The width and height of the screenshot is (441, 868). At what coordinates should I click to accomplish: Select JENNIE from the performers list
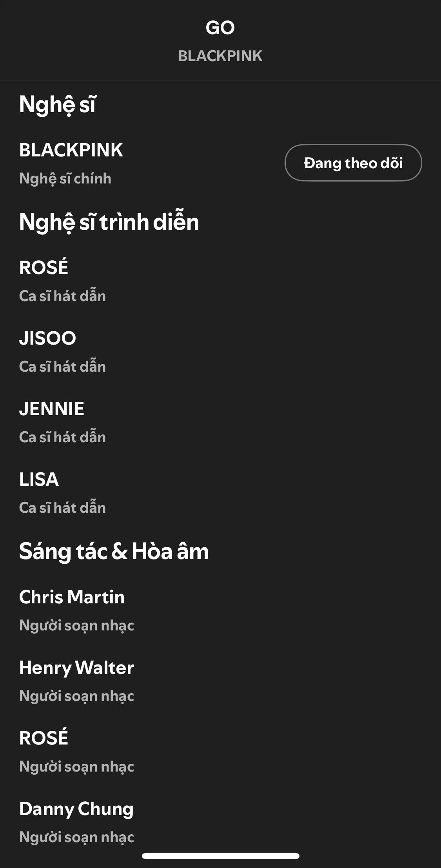52,409
